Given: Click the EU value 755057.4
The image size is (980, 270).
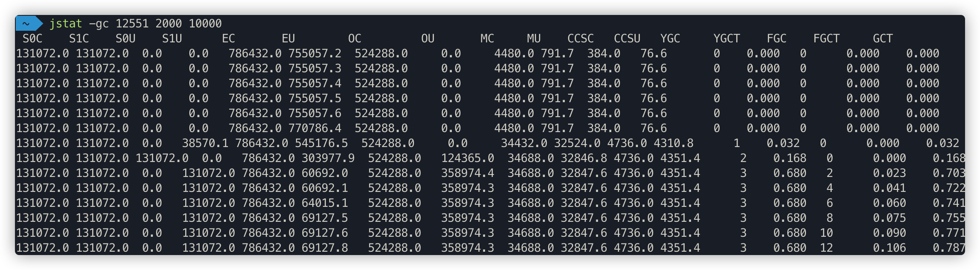Looking at the screenshot, I should pyautogui.click(x=315, y=83).
